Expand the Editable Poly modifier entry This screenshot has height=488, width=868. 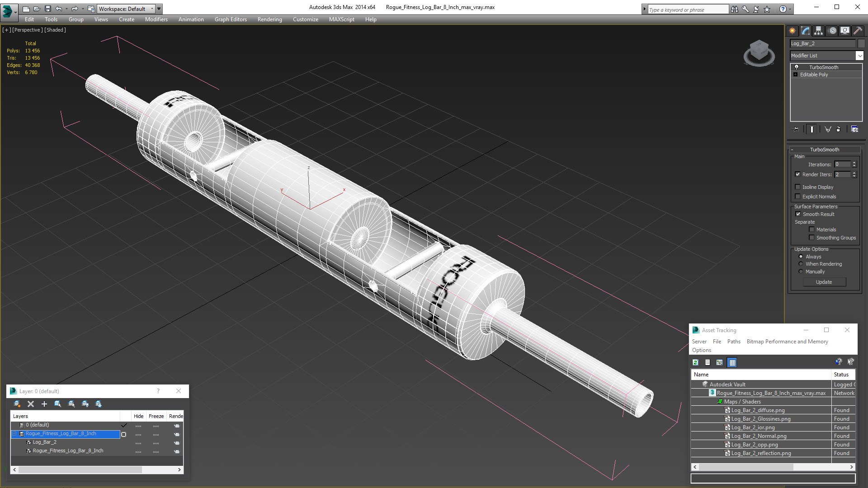pyautogui.click(x=796, y=75)
